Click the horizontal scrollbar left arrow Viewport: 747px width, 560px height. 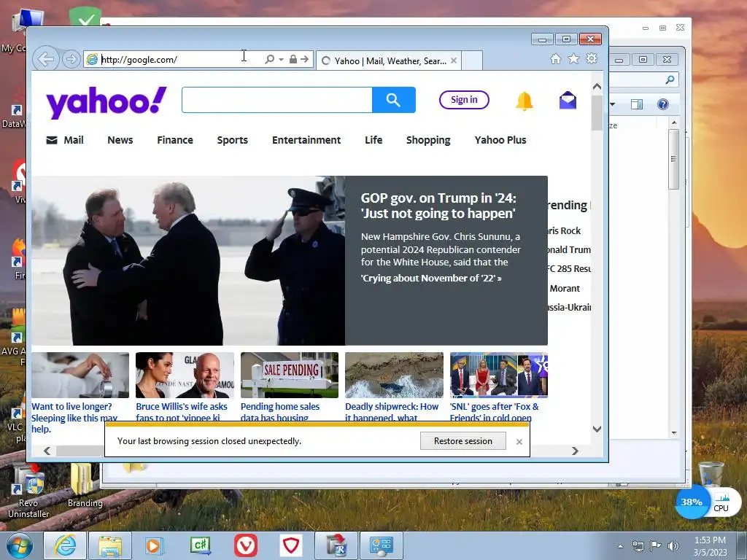(47, 451)
